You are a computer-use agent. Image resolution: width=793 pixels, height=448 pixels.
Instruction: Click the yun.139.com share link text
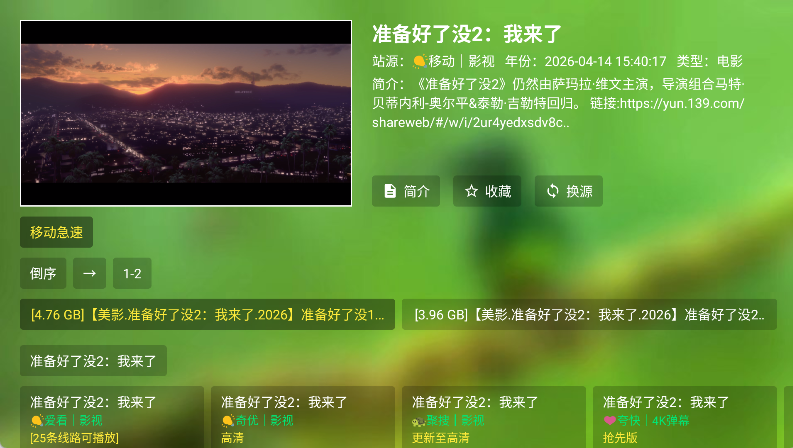(682, 103)
